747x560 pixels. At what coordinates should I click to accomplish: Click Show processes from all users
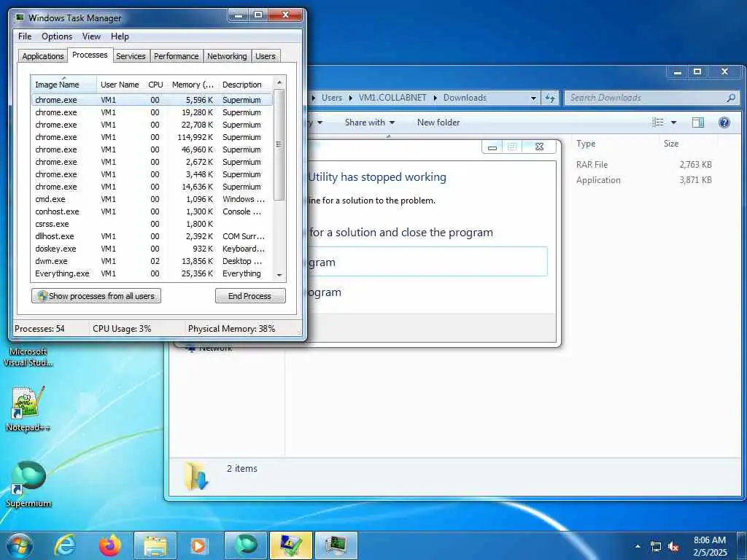point(96,296)
